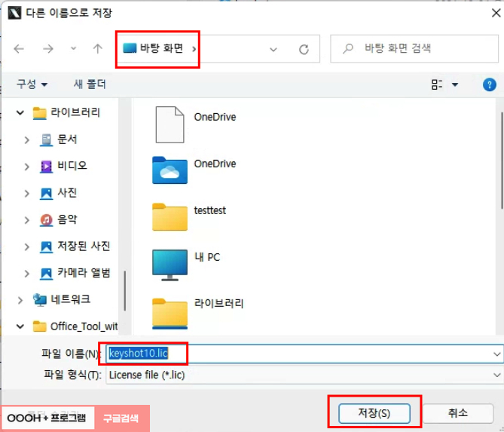Go back with the left arrow
The image size is (504, 432).
pyautogui.click(x=19, y=49)
